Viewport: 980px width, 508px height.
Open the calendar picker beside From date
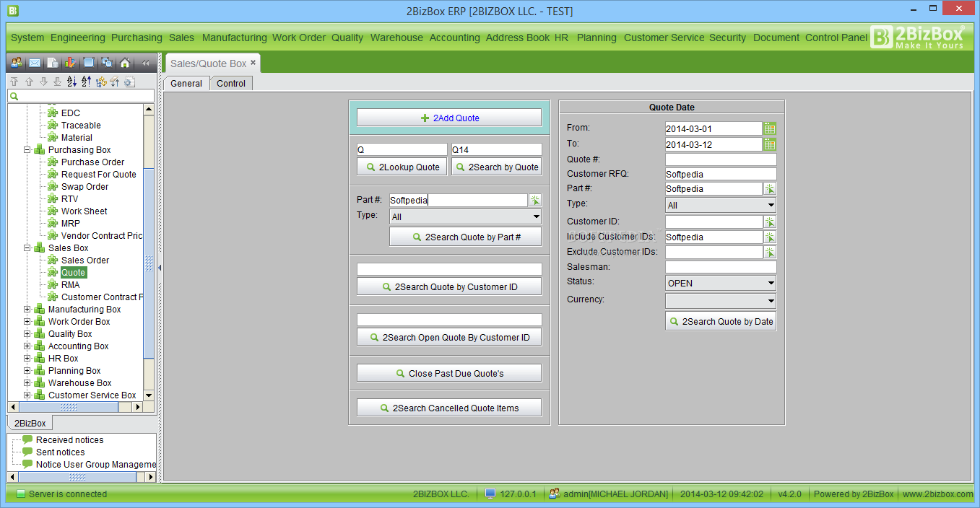pos(770,128)
